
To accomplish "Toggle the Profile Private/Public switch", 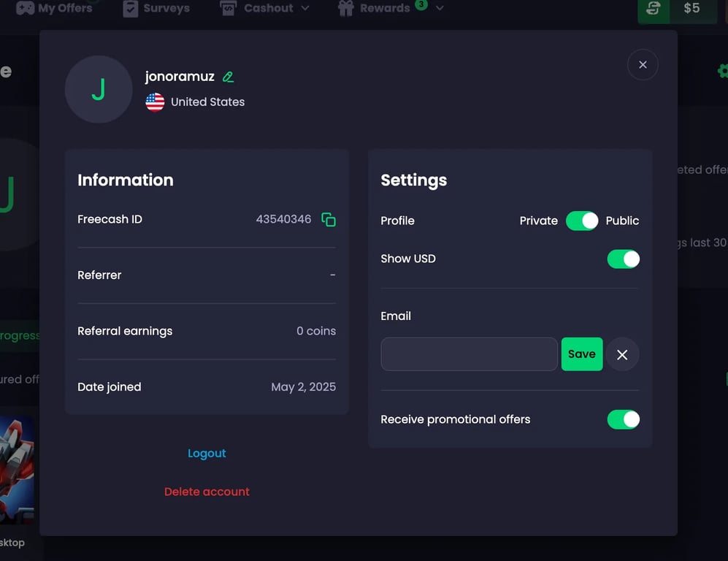I will point(582,221).
